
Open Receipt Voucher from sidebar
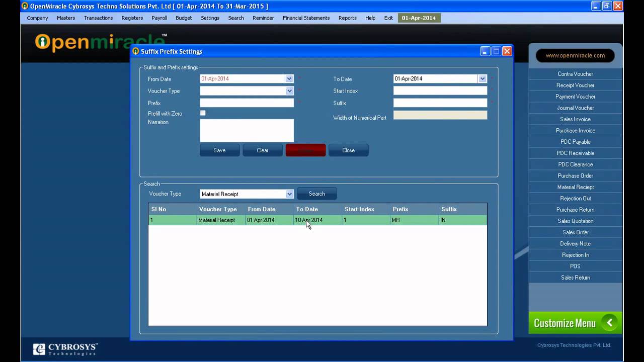(x=575, y=85)
